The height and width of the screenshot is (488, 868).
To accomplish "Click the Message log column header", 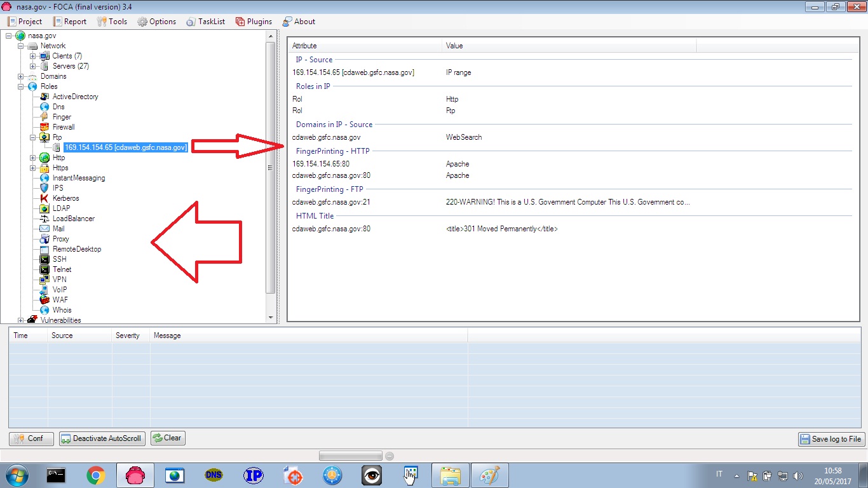I will [x=309, y=335].
